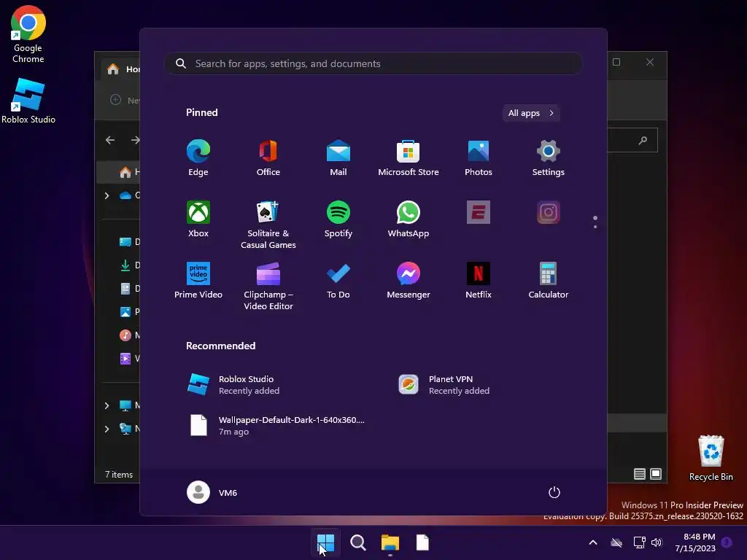Open File Explorer from taskbar

[x=390, y=542]
